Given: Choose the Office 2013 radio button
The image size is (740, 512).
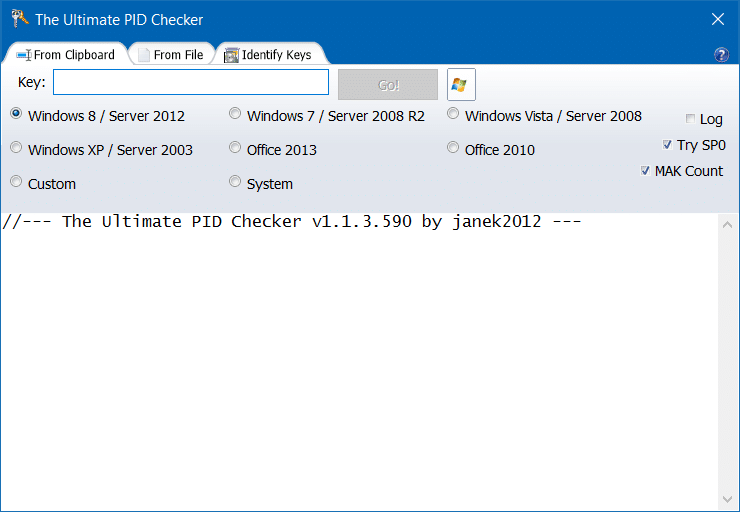Looking at the screenshot, I should (235, 148).
